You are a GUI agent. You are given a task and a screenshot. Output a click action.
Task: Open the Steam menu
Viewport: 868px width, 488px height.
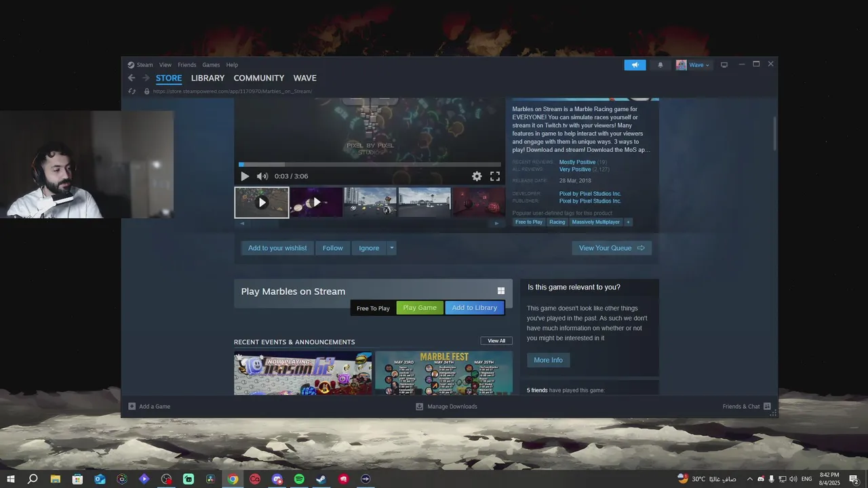144,65
